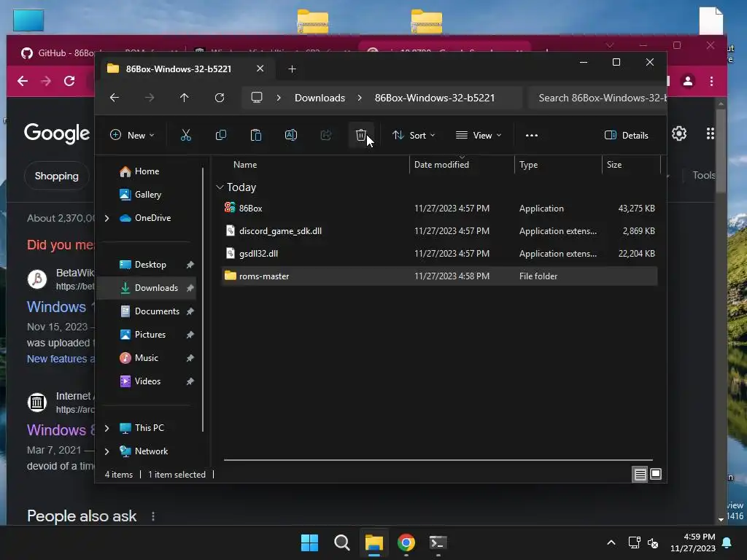747x560 pixels.
Task: Click the Copy icon in Explorer toolbar
Action: pos(220,135)
